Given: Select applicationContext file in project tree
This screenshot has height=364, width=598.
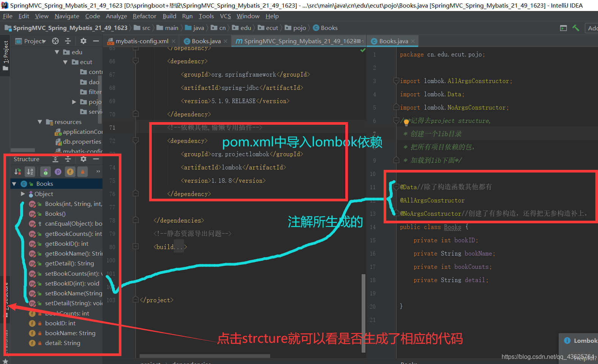Looking at the screenshot, I should tap(82, 132).
